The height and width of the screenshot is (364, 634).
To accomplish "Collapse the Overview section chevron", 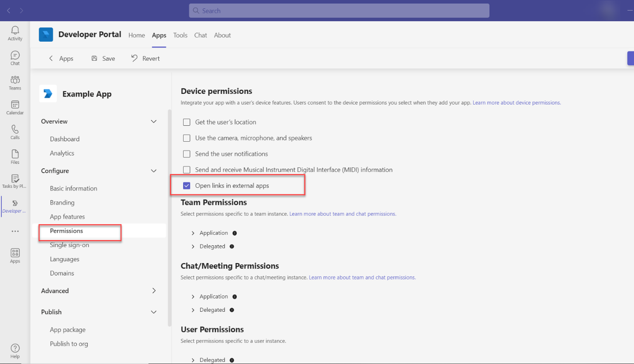I will pos(154,121).
